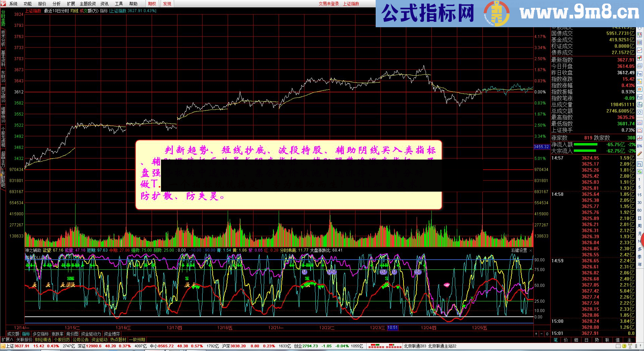Image resolution: width=644 pixels, height=351 pixels.
Task: Click the red app logo in top-left corner
Action: coord(3,4)
